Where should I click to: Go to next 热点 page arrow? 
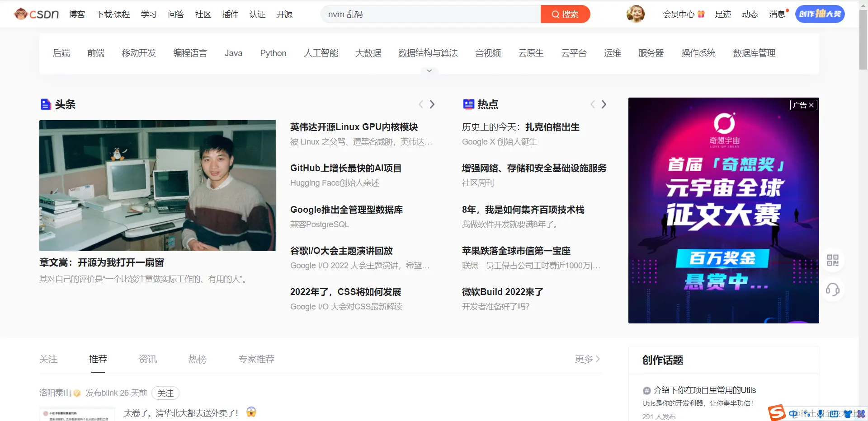604,104
